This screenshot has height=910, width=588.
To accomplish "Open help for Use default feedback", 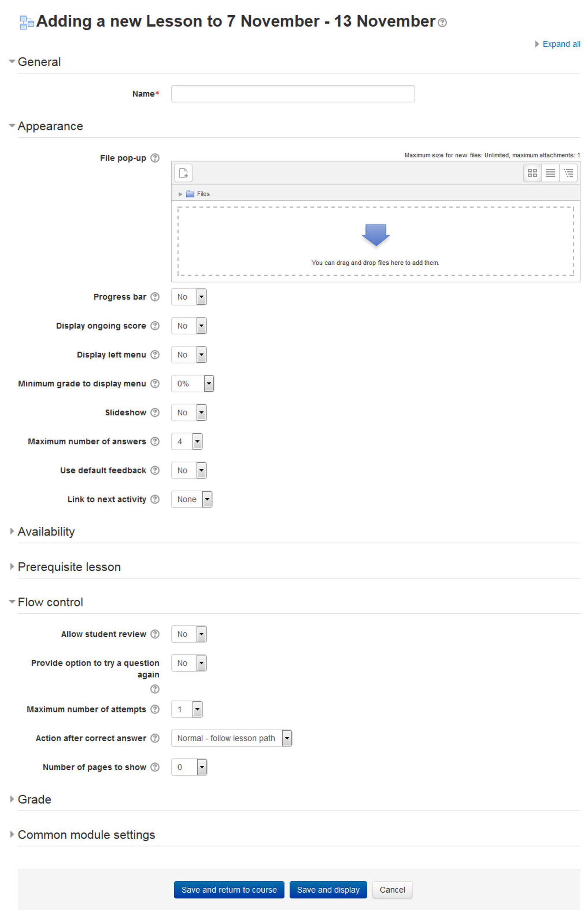I will pyautogui.click(x=155, y=470).
